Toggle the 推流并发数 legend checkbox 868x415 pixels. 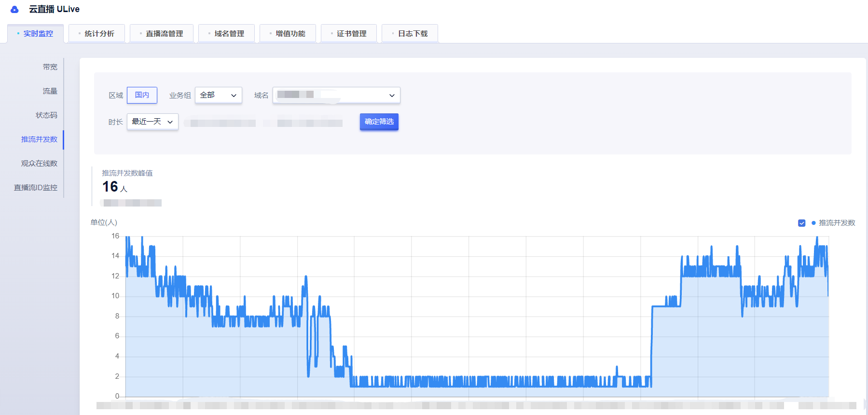pos(802,223)
